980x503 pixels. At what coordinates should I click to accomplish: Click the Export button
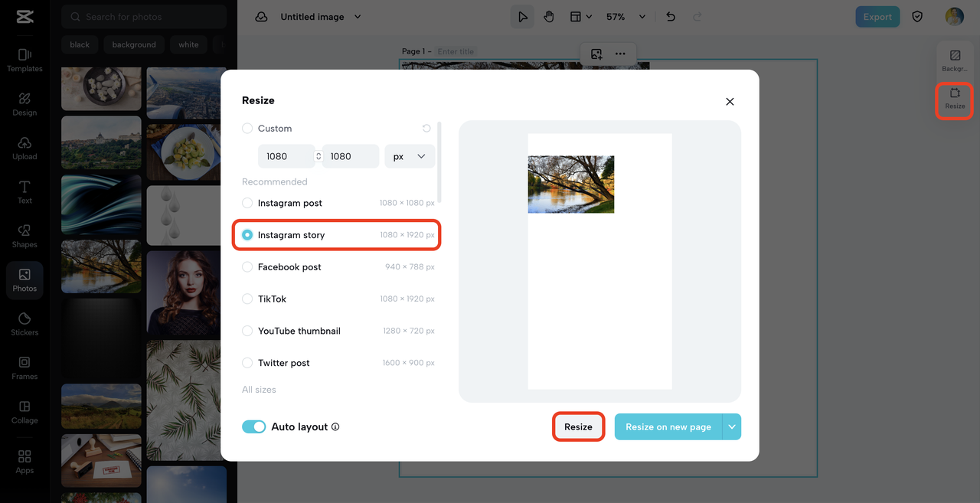pos(877,17)
